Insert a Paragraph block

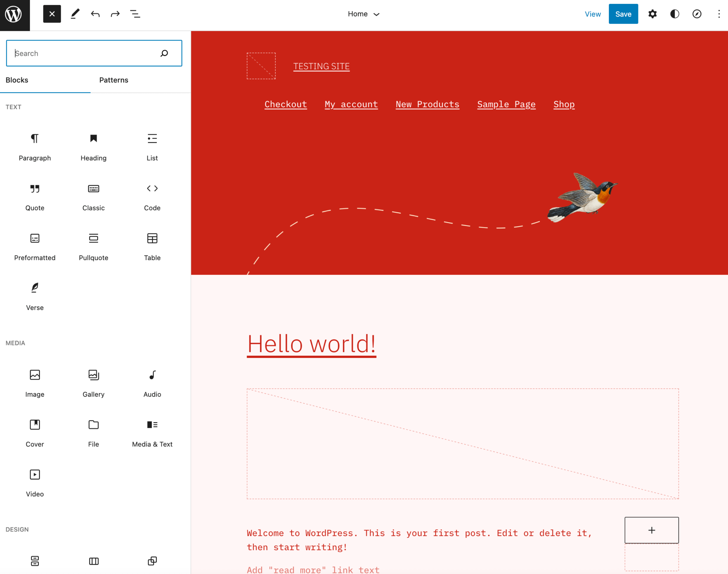[x=35, y=147]
